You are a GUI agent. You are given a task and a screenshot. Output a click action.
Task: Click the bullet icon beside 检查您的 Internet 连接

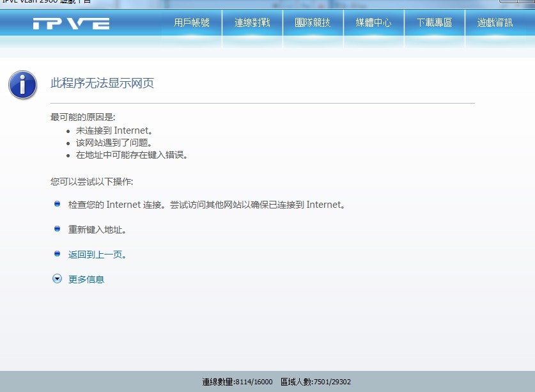[x=57, y=204]
